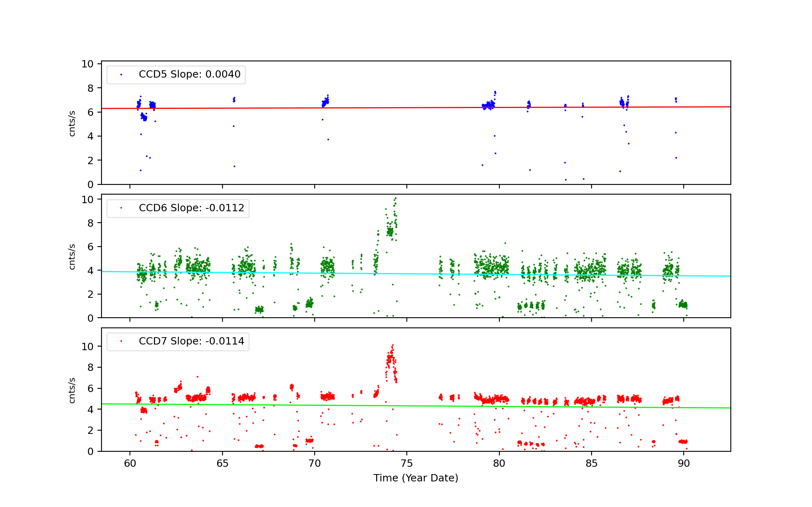
Task: Click the green peak cluster near year 74
Action: [x=390, y=231]
